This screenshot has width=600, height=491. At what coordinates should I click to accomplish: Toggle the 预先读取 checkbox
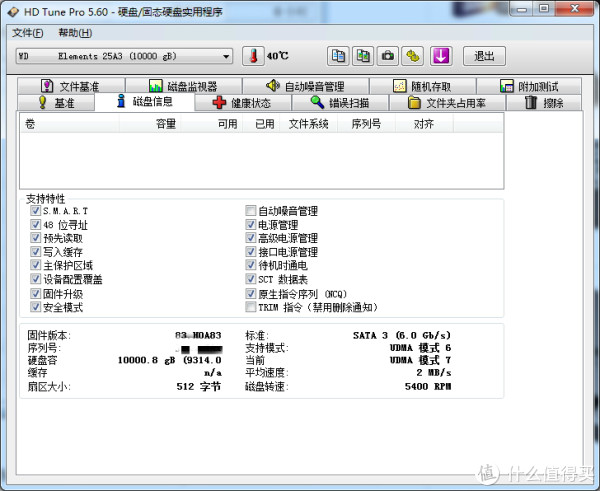click(x=36, y=238)
